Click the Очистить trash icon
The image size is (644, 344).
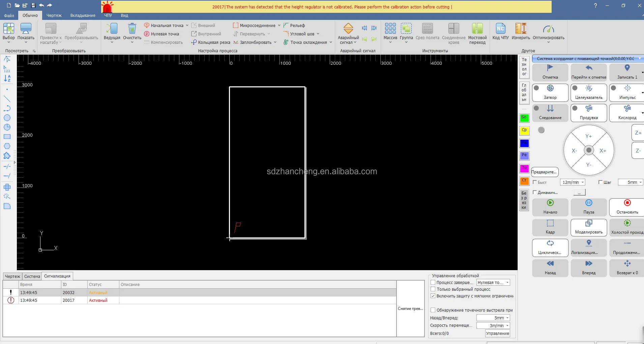coord(132,29)
